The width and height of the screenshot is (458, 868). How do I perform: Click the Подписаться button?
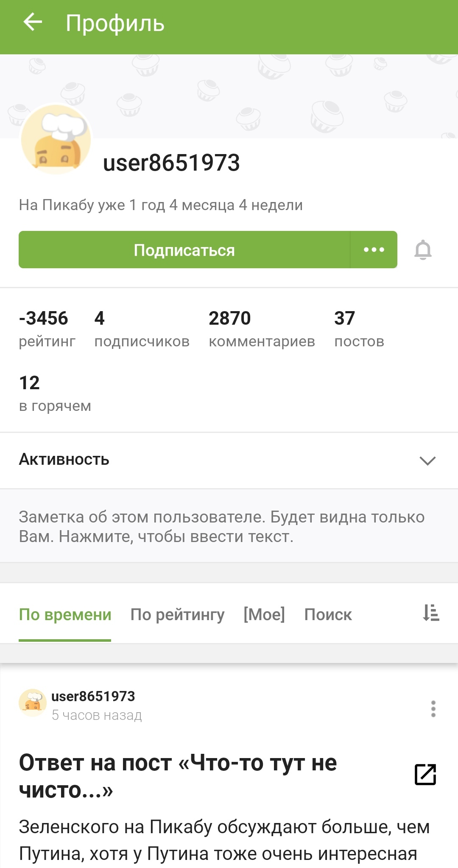point(184,250)
